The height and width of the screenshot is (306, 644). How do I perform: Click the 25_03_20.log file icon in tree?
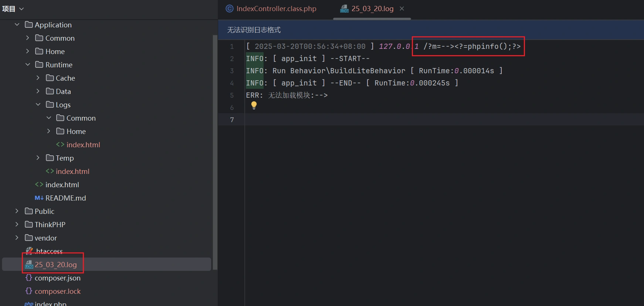coord(29,265)
